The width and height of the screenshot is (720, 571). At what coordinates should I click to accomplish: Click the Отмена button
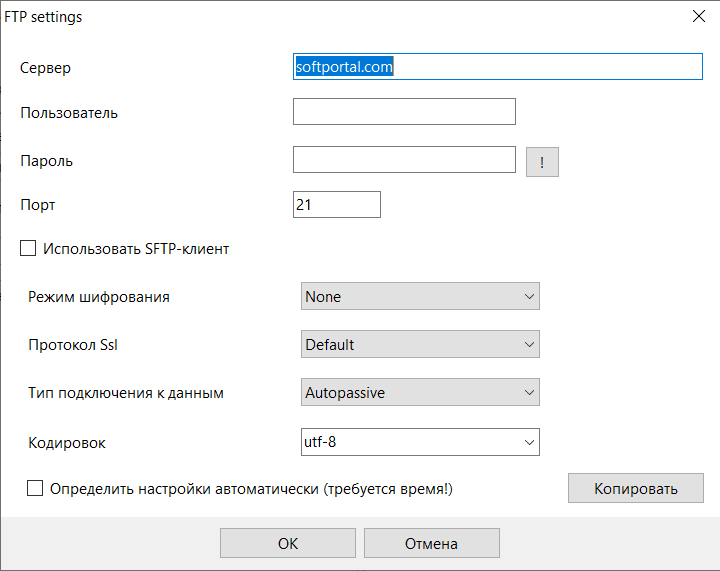click(x=431, y=543)
